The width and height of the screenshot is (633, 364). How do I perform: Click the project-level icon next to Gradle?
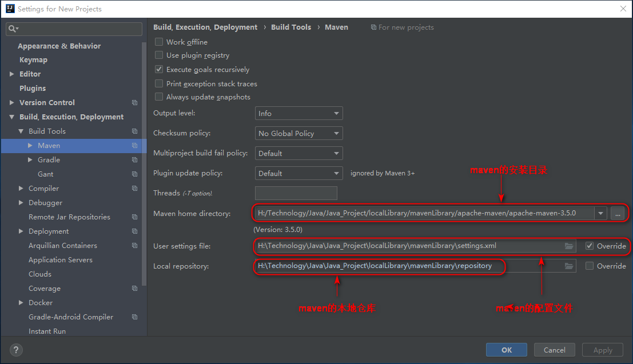click(135, 160)
